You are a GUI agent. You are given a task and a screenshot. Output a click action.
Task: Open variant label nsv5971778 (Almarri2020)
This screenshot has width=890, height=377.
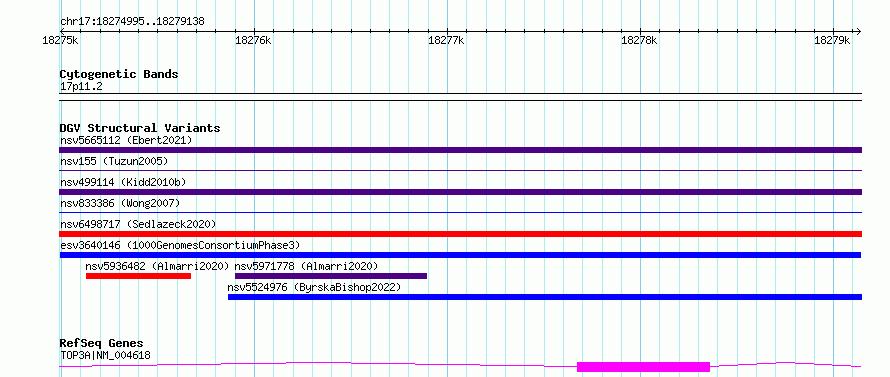click(307, 266)
